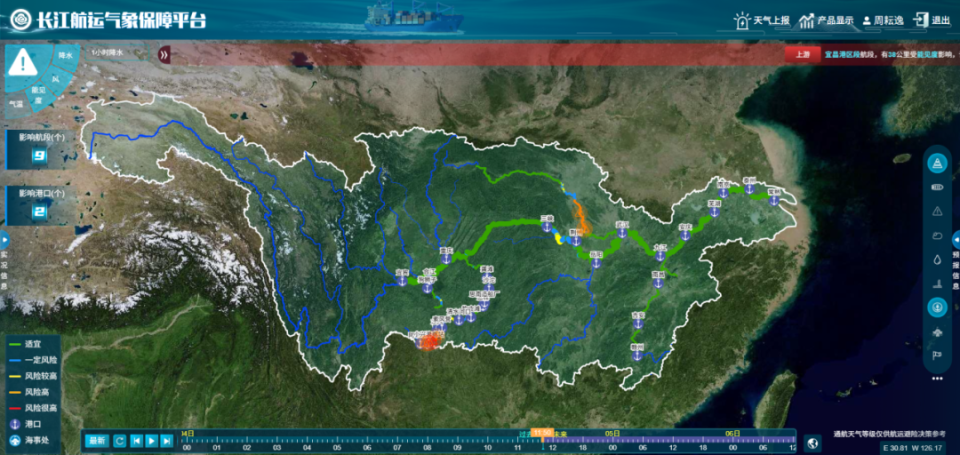Toggle the second right-sidebar layer icon
Image resolution: width=960 pixels, height=455 pixels.
pyautogui.click(x=937, y=187)
